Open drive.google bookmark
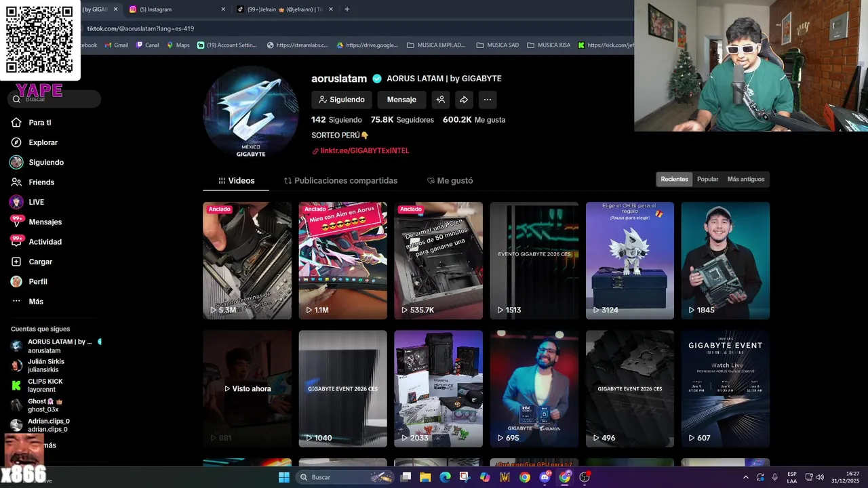This screenshot has width=868, height=488. coord(367,45)
